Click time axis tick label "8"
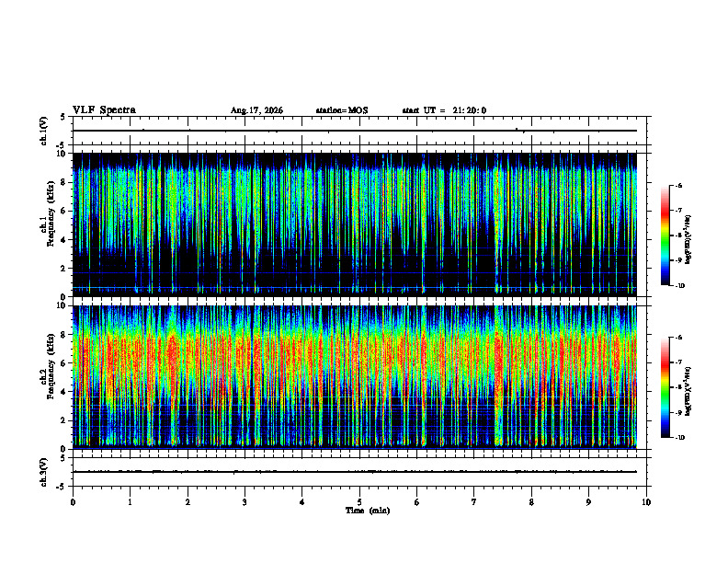This screenshot has width=728, height=563. 531,502
